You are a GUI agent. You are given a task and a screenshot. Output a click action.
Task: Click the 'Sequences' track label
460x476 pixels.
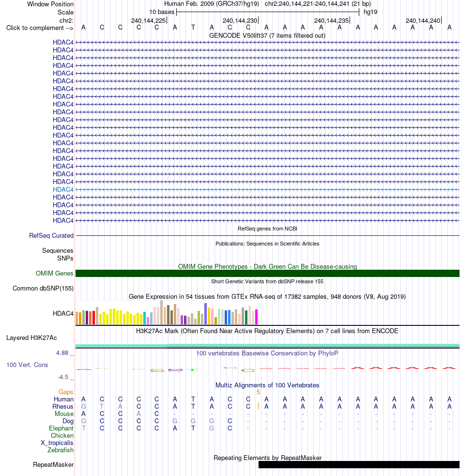(x=58, y=250)
